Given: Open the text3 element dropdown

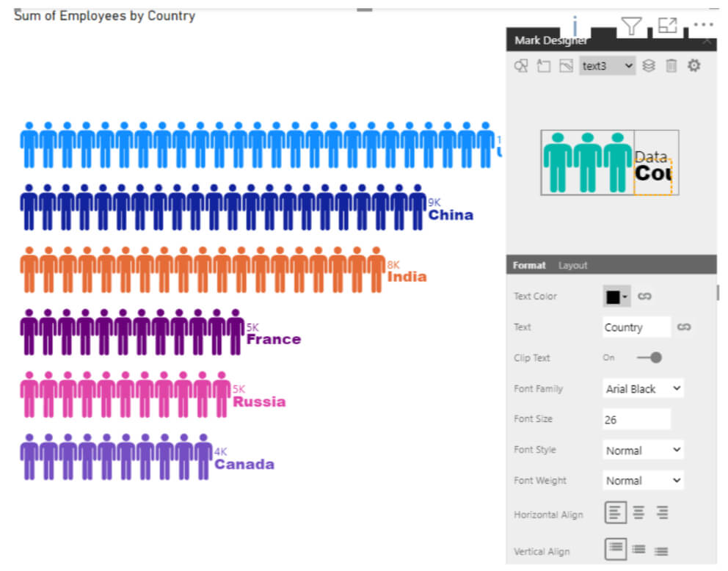Looking at the screenshot, I should tap(608, 66).
